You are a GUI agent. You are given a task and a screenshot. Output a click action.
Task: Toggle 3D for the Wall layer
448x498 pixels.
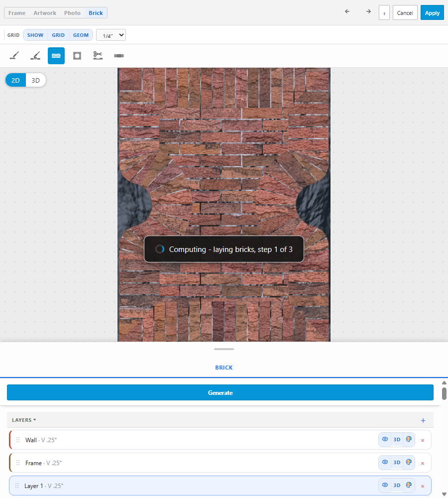click(397, 440)
